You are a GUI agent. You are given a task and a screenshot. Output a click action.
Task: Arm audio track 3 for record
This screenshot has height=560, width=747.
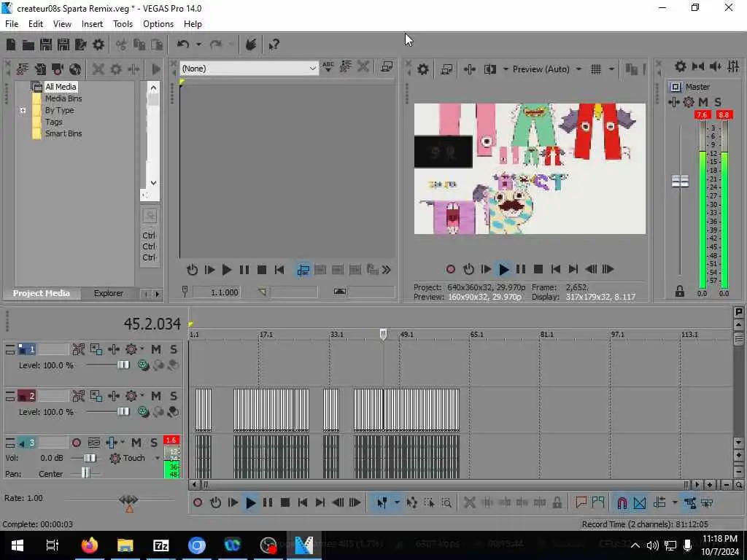pos(76,443)
